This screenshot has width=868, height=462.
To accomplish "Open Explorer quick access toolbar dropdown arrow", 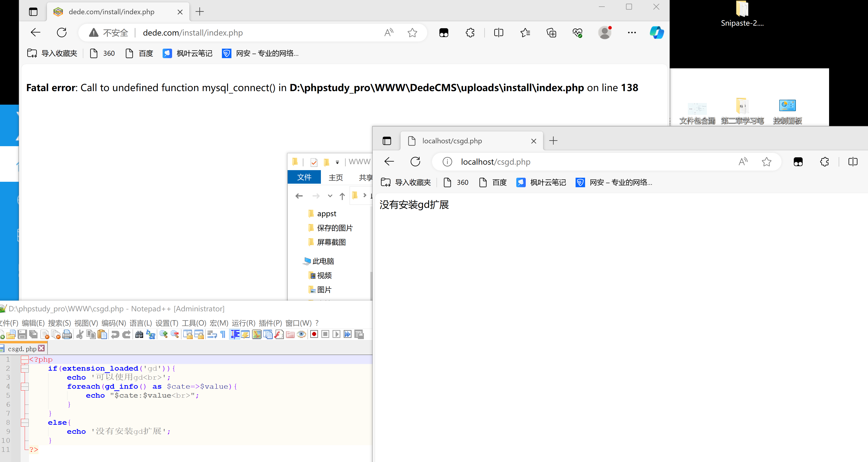I will coord(337,163).
